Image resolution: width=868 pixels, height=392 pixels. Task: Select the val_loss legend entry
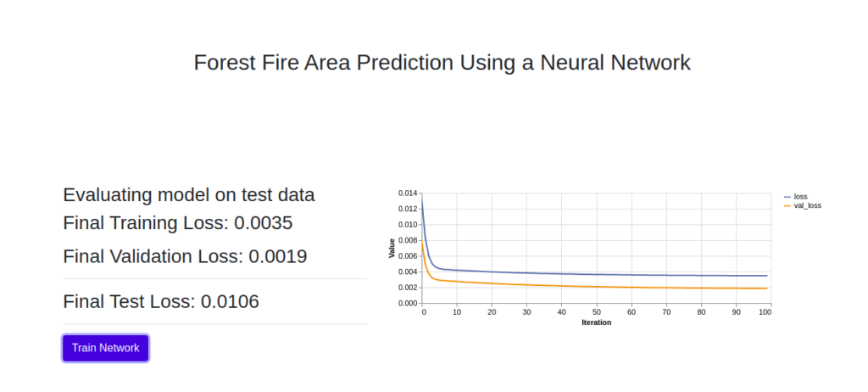coord(803,205)
